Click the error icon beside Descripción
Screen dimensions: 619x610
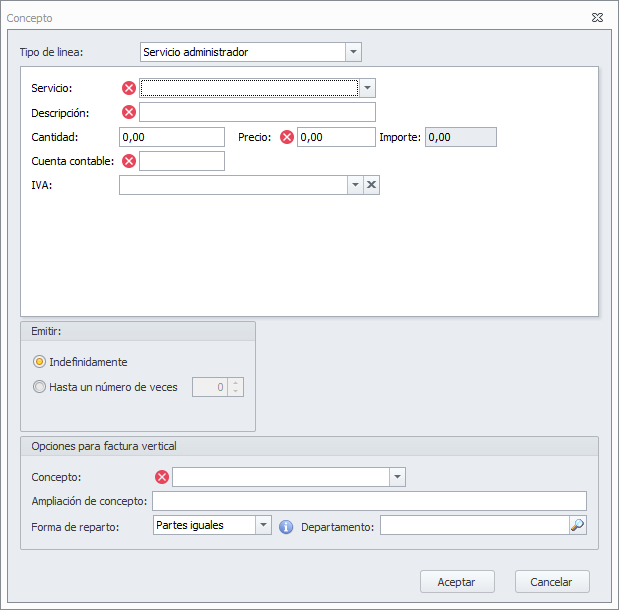(x=129, y=112)
